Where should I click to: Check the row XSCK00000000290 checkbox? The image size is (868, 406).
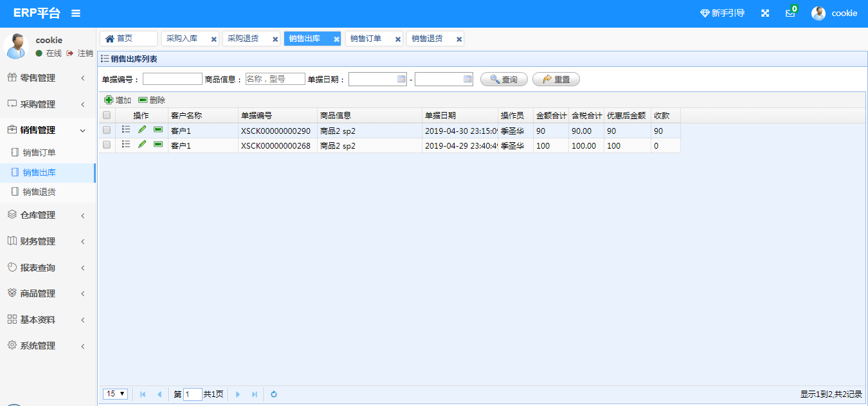[107, 130]
